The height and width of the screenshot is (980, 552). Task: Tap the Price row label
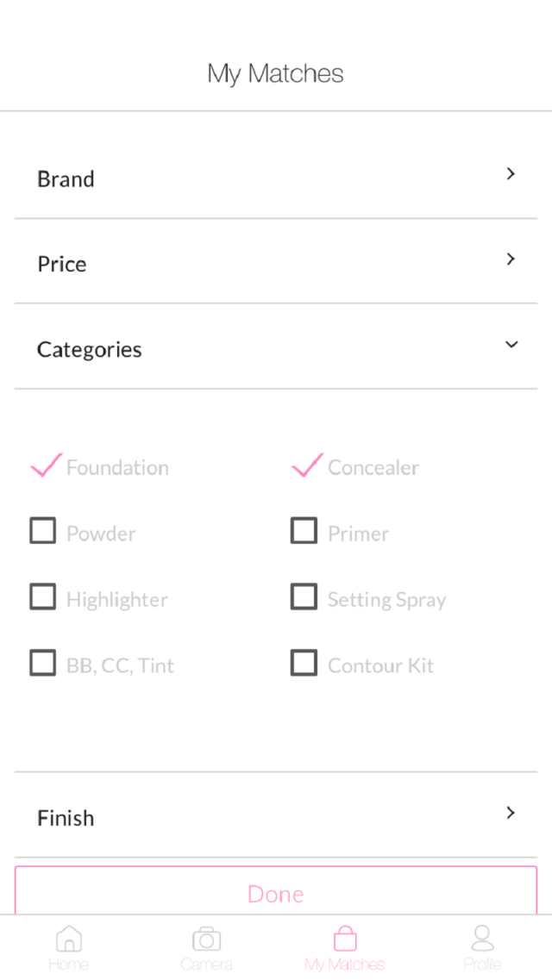click(62, 264)
